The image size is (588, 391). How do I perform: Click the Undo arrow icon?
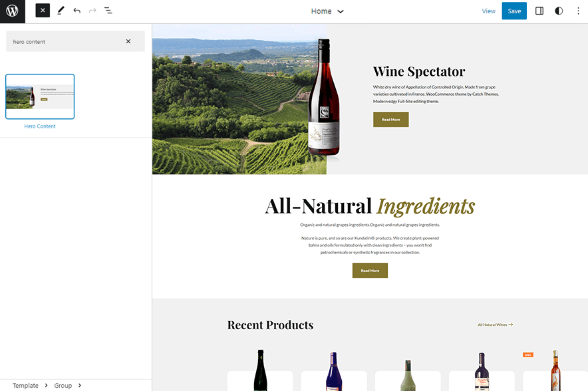(76, 11)
